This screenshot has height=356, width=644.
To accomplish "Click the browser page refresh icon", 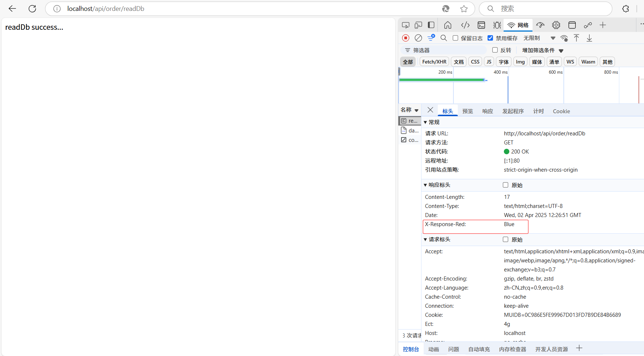I will (x=32, y=9).
